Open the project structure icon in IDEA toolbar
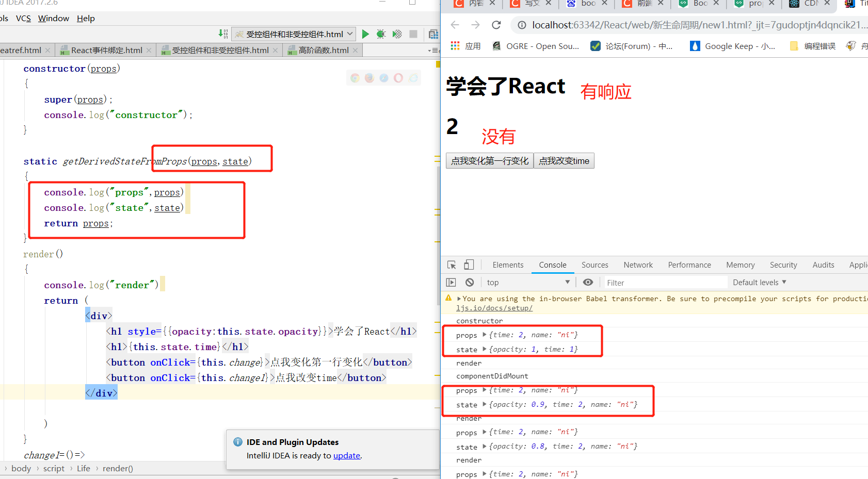The image size is (868, 479). click(433, 34)
